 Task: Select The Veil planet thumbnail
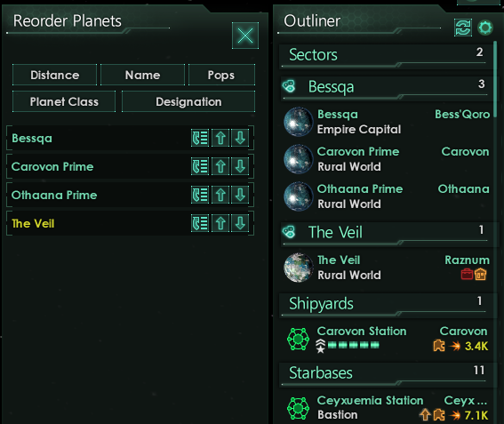[299, 268]
